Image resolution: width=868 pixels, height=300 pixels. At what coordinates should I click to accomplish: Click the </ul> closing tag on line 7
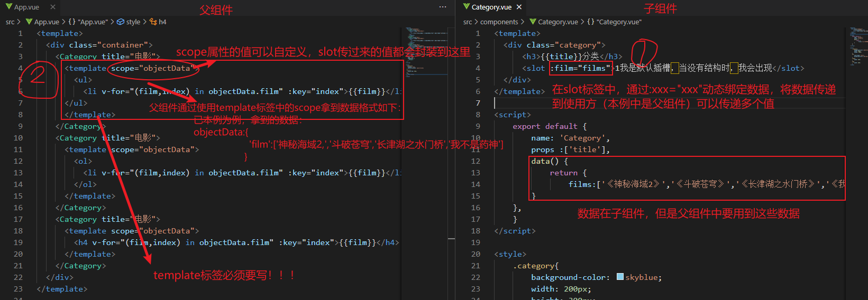point(76,103)
